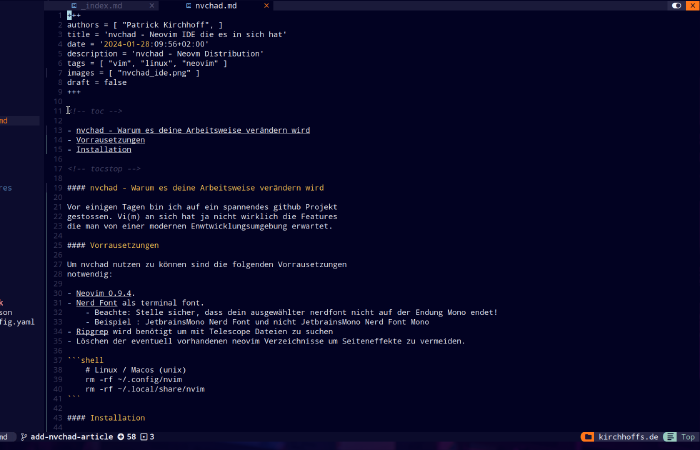Click the '```shell' code fence line
The height and width of the screenshot is (450, 700).
tap(85, 360)
